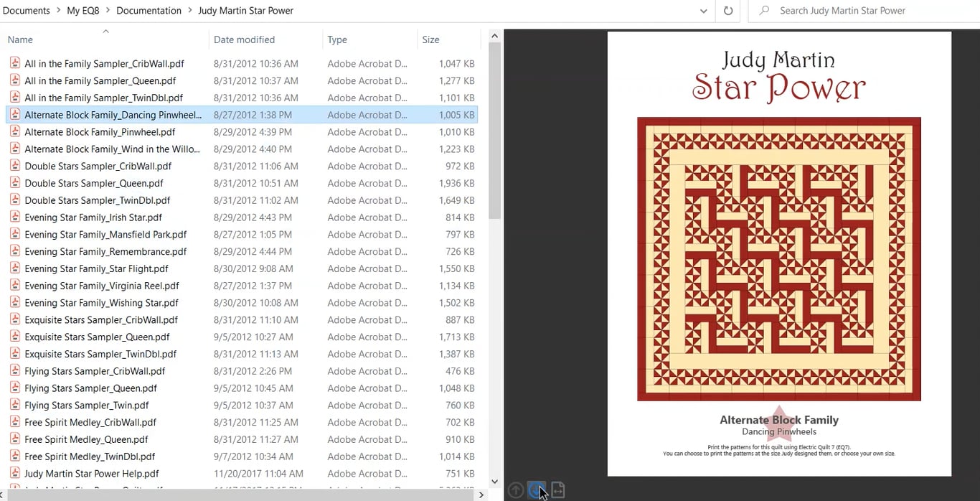Click the 1,936 KB size cell
980x501 pixels.
click(x=456, y=183)
